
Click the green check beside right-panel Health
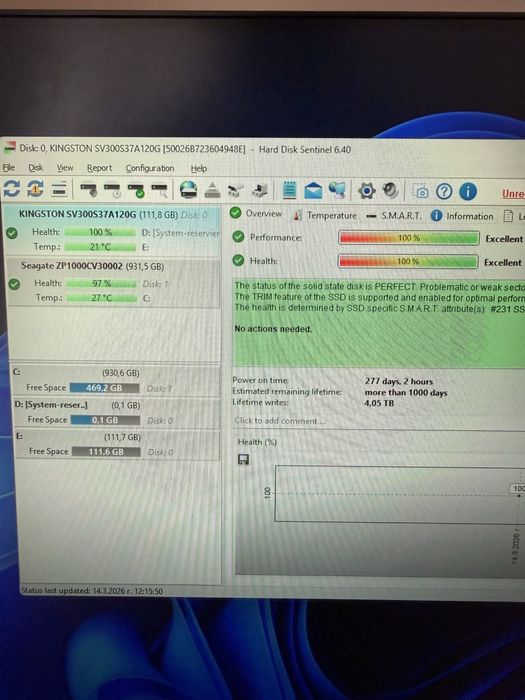tap(238, 260)
